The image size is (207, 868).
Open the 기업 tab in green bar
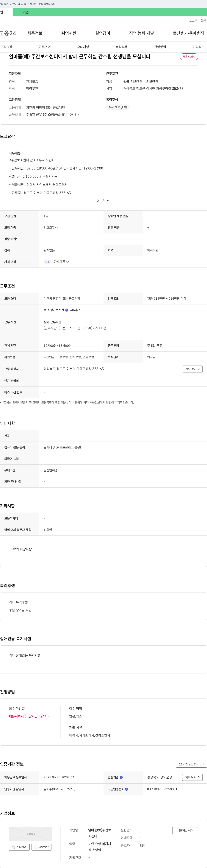coord(26,12)
